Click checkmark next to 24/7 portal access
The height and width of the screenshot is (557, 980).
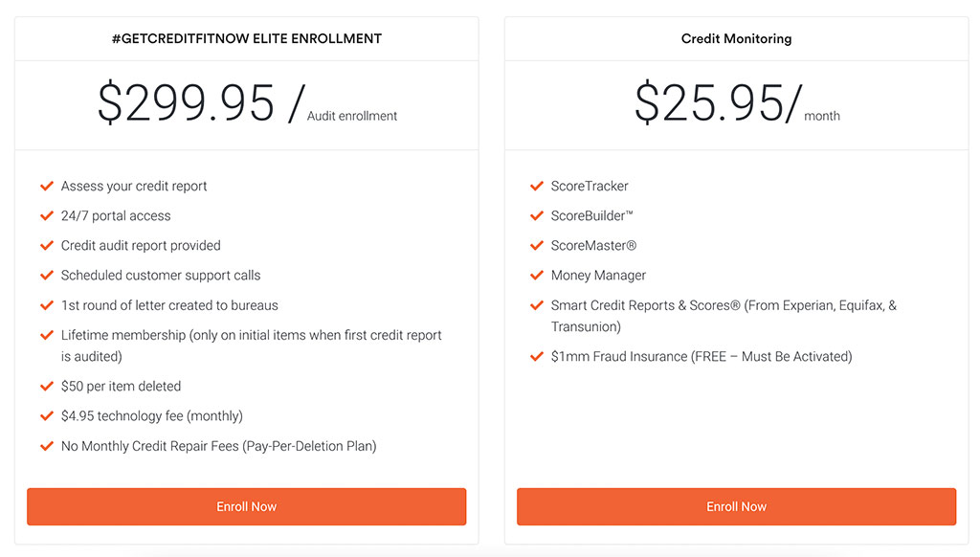click(x=46, y=216)
